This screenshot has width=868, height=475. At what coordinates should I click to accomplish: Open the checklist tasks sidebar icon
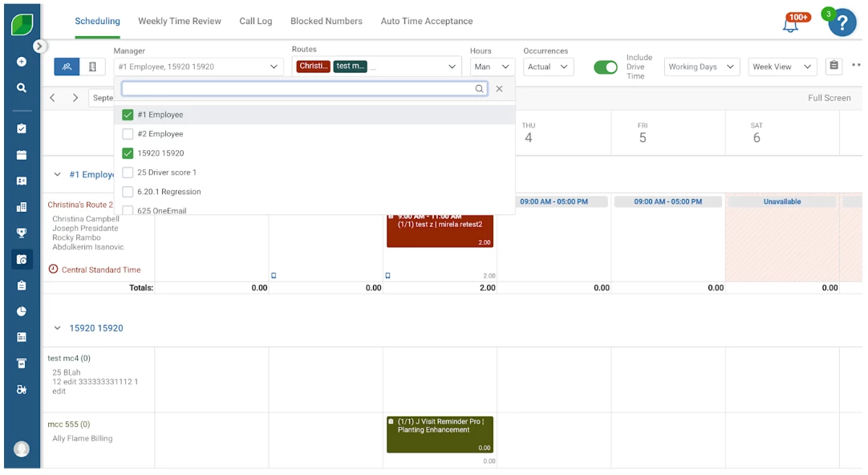click(x=22, y=128)
